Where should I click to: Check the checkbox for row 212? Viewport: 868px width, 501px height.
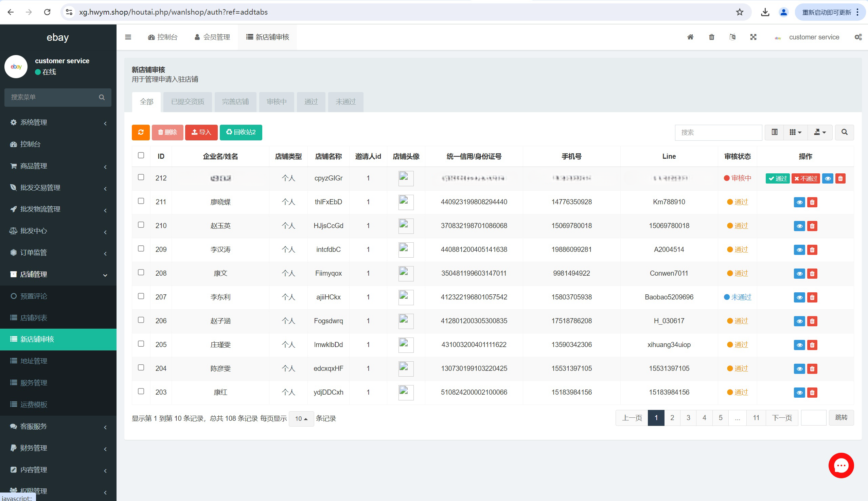pyautogui.click(x=141, y=177)
